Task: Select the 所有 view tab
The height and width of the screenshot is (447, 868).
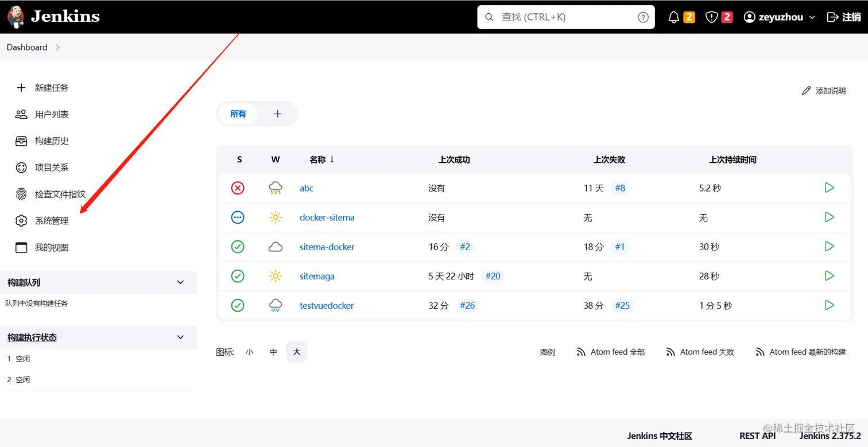Action: (x=238, y=114)
